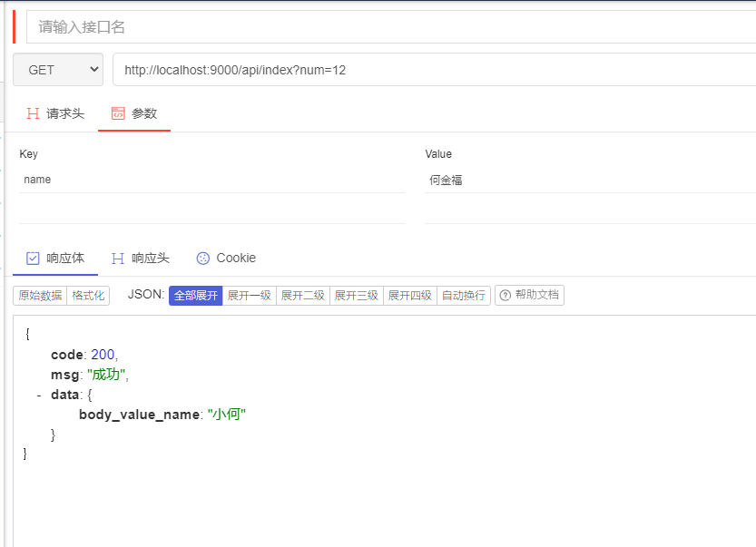756x547 pixels.
Task: Click the value field containing 何金福
Action: pyautogui.click(x=590, y=180)
